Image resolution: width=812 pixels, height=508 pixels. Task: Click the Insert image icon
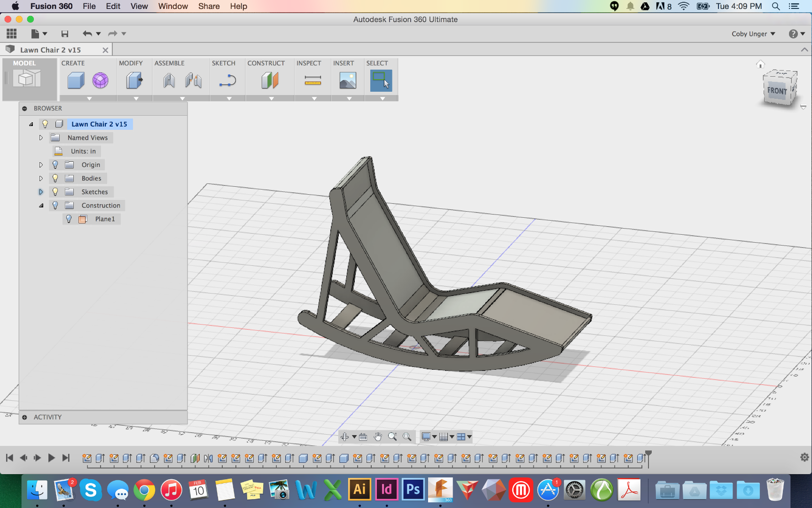click(x=348, y=80)
